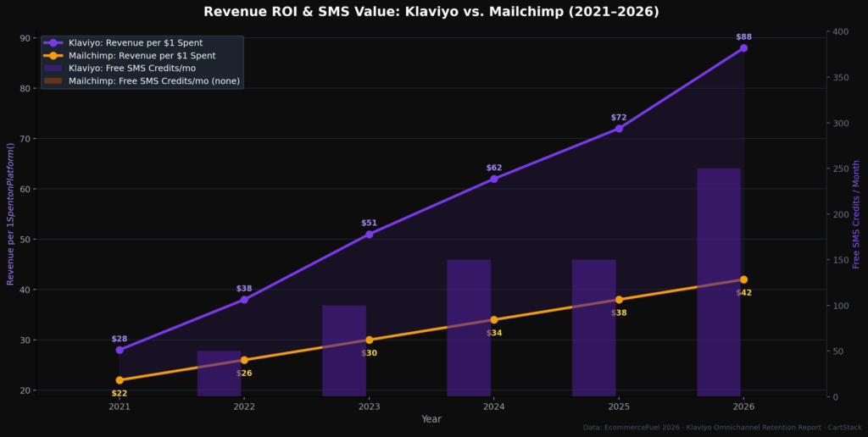868x437 pixels.
Task: Click the Mailchimp $42 marker for 2026
Action: (743, 279)
